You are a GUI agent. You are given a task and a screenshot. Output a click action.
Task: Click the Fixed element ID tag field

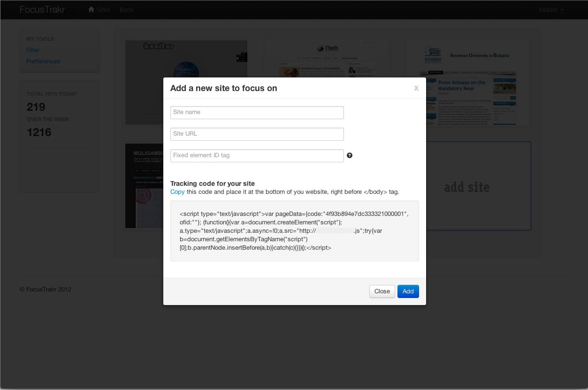coord(257,155)
